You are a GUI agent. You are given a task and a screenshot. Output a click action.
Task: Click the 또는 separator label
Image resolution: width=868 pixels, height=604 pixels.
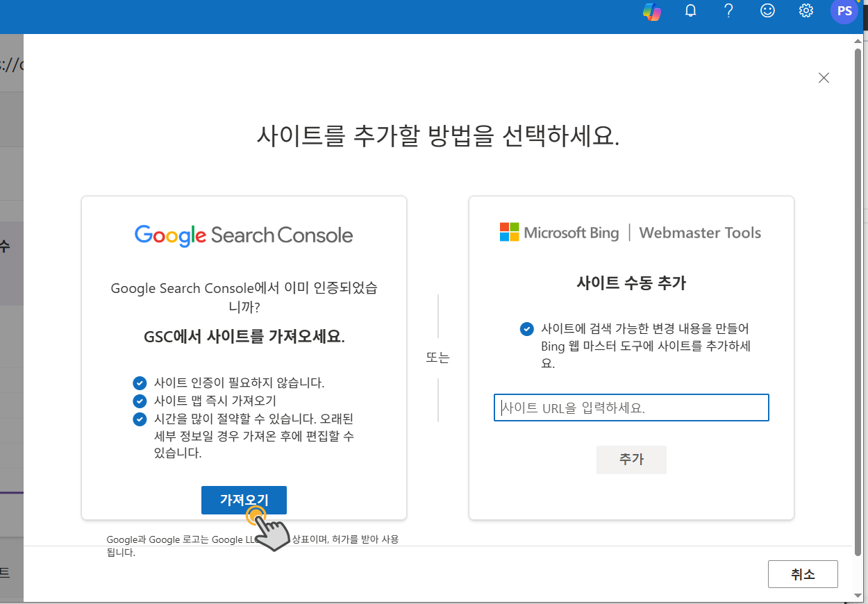tap(437, 358)
